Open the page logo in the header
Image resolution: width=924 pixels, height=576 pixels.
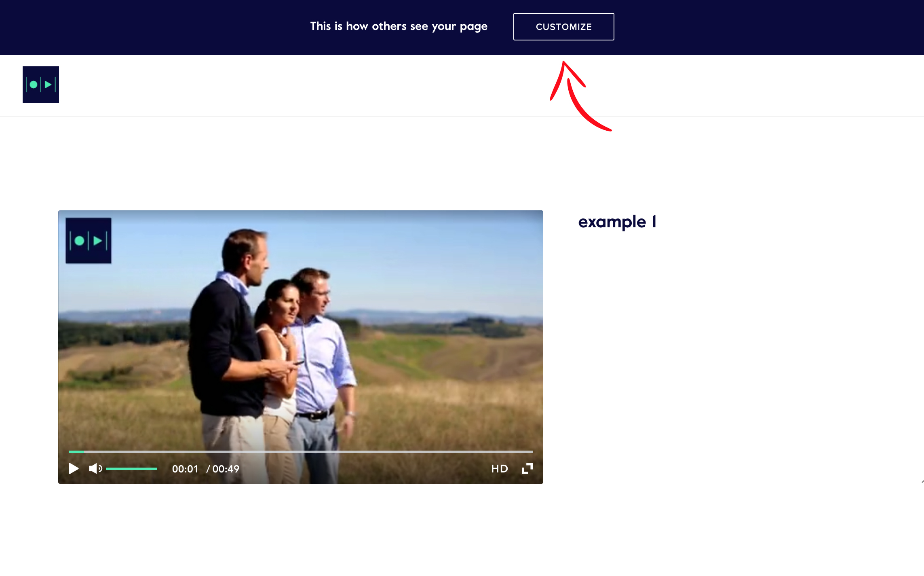click(x=41, y=85)
